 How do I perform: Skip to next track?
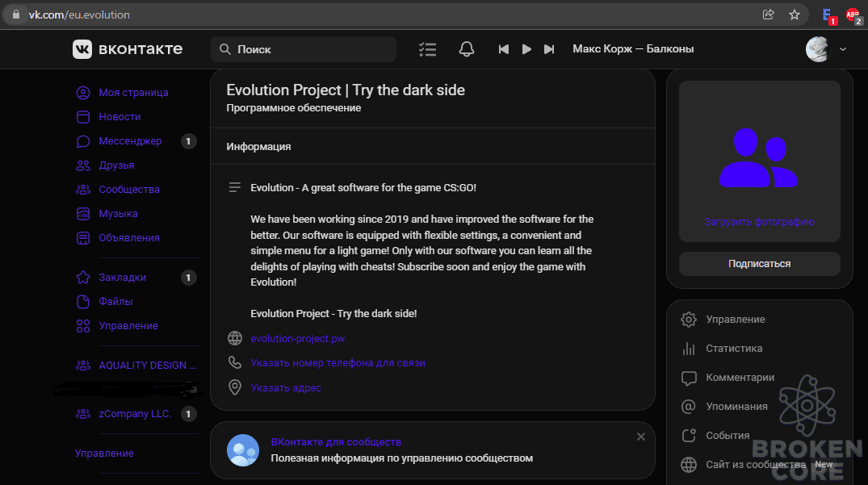[548, 49]
